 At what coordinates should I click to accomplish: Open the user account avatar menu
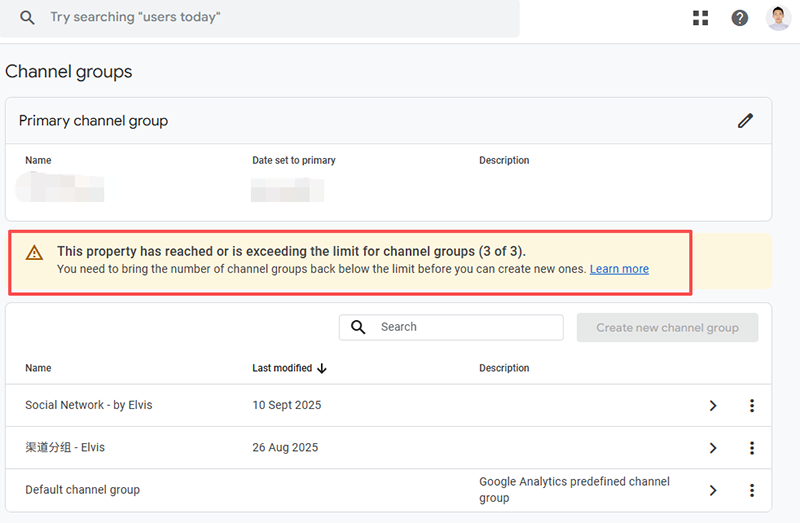(x=778, y=18)
